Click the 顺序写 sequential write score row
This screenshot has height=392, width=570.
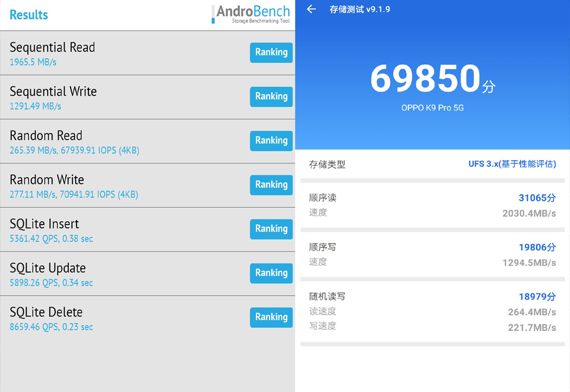(x=432, y=247)
